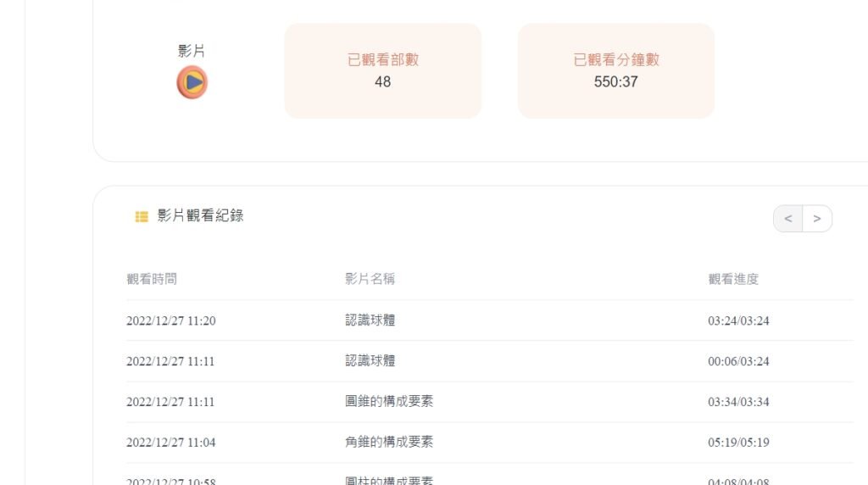This screenshot has width=868, height=485.
Task: Click the orange video play icon
Action: point(192,82)
